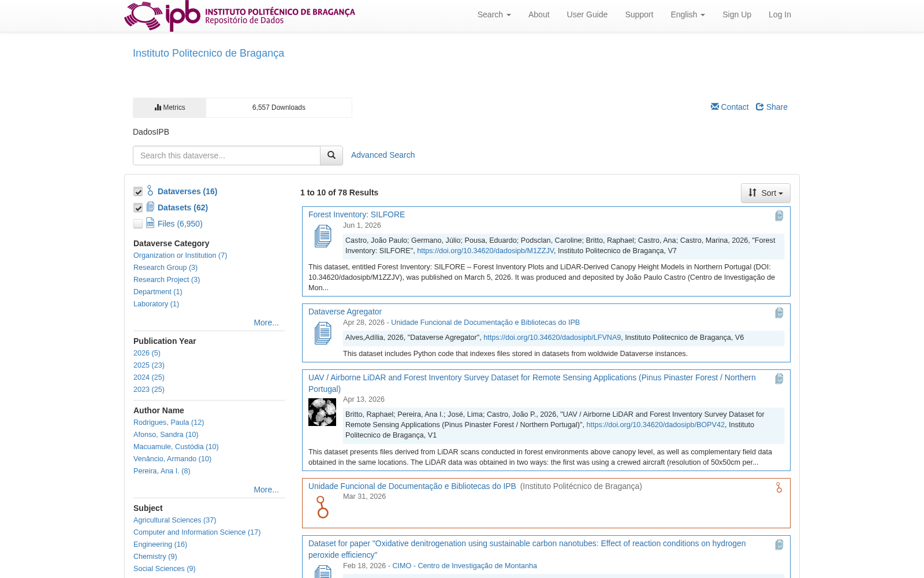Open the About page
The image size is (924, 578).
click(539, 14)
